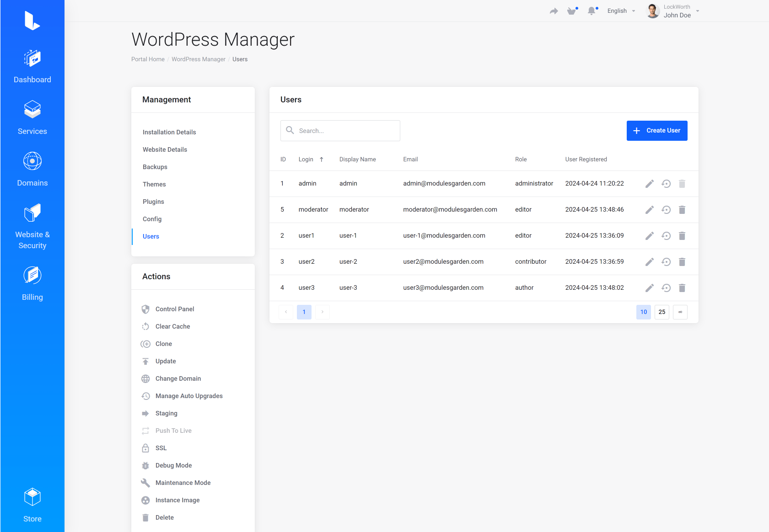Show 25 entries per page

point(662,312)
